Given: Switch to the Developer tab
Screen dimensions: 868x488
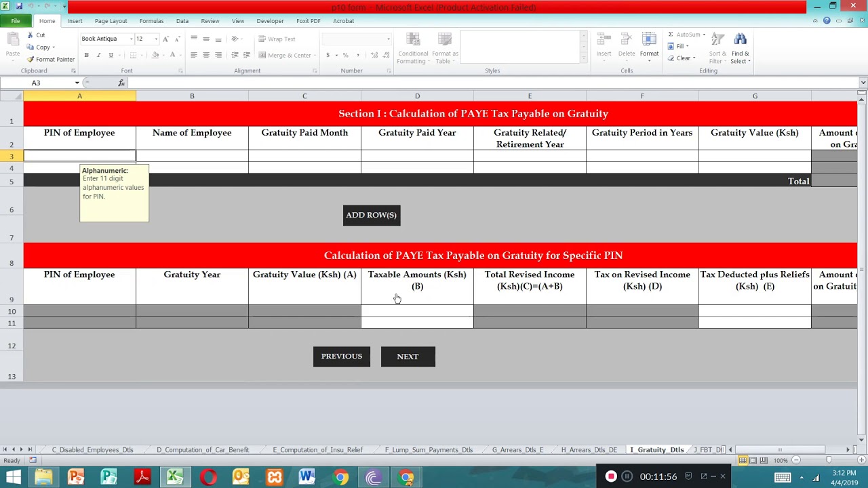Looking at the screenshot, I should (x=270, y=21).
